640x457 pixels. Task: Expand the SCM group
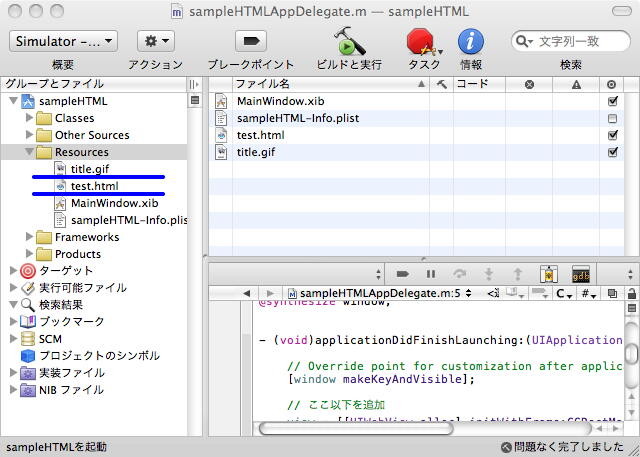[x=13, y=338]
